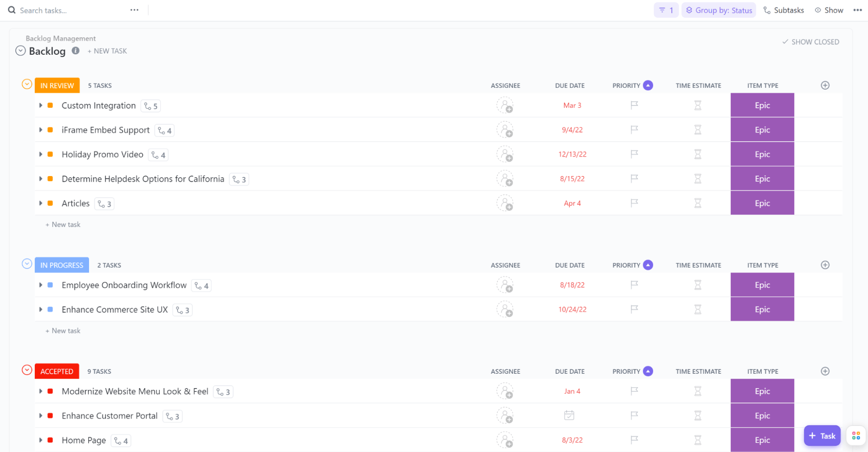Add column in In Review group
The image size is (868, 452).
coord(825,86)
